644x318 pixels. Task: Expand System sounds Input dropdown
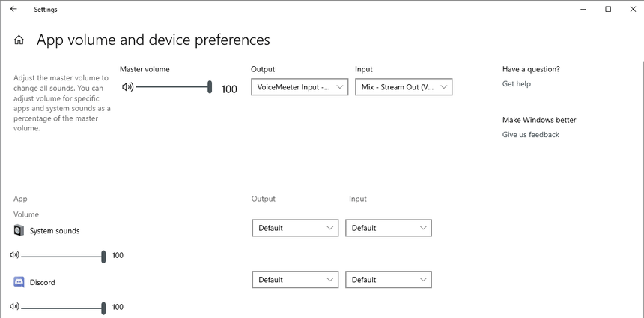[388, 228]
